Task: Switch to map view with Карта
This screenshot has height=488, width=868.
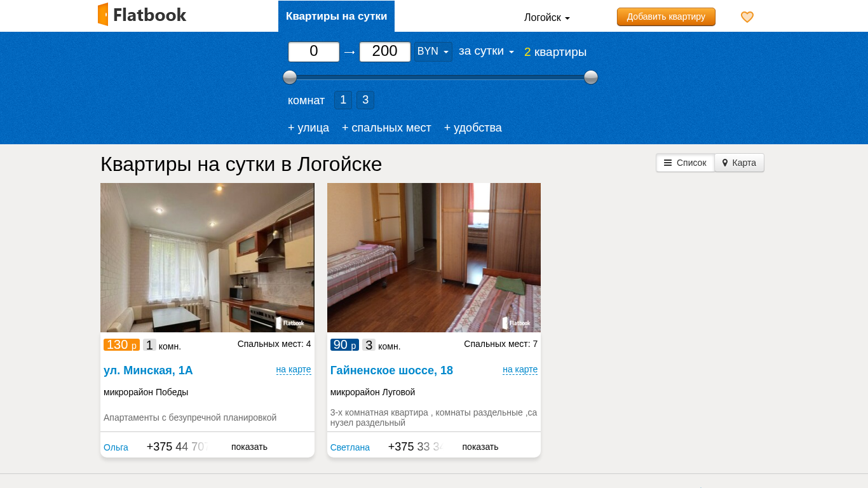Action: click(x=739, y=163)
